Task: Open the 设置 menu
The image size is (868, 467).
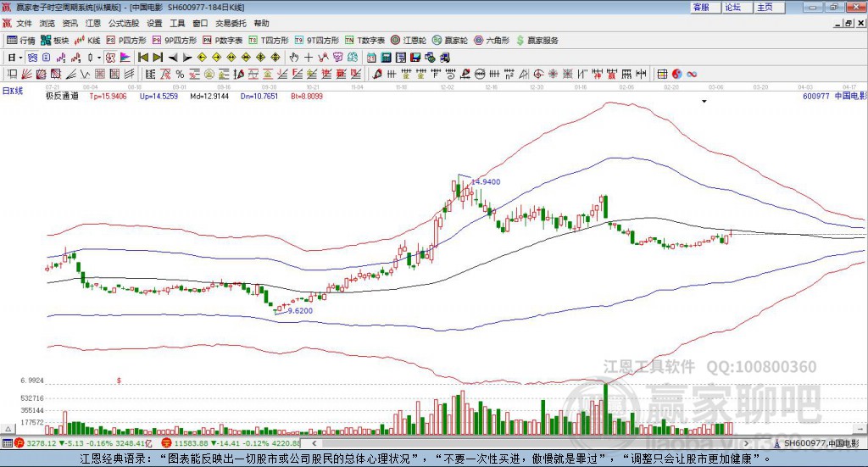Action: [154, 23]
